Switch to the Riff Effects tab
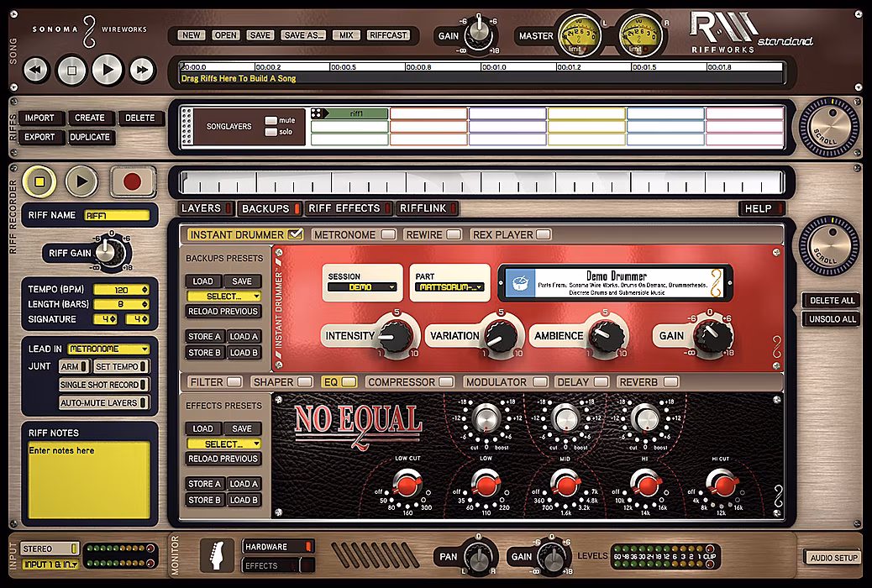872x588 pixels. click(344, 208)
